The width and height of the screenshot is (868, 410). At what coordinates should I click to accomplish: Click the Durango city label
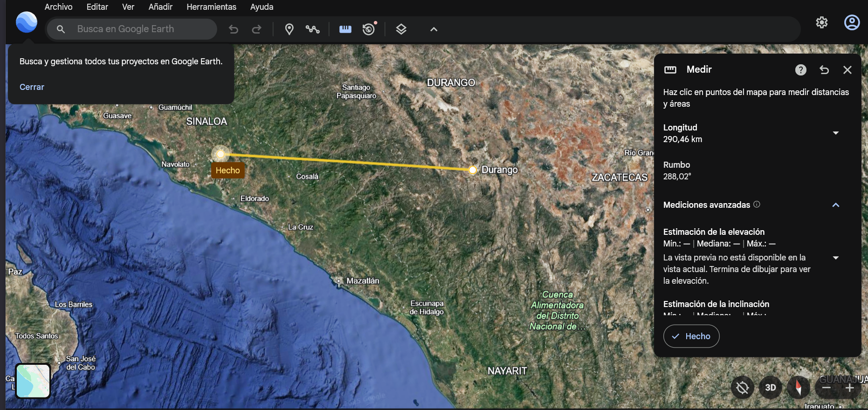(x=500, y=170)
